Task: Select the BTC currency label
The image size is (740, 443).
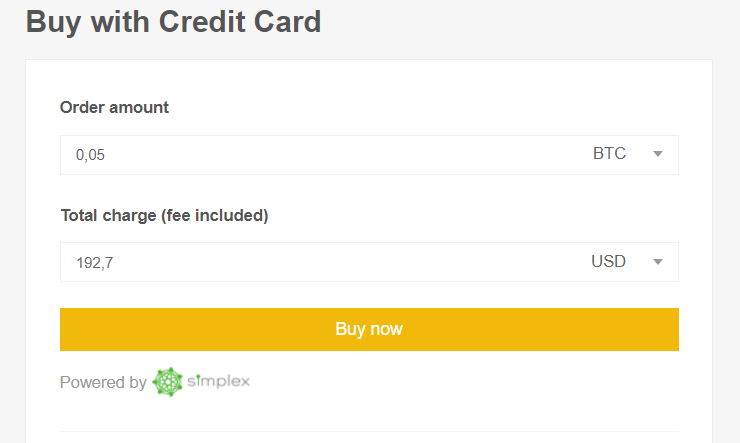Action: tap(609, 153)
